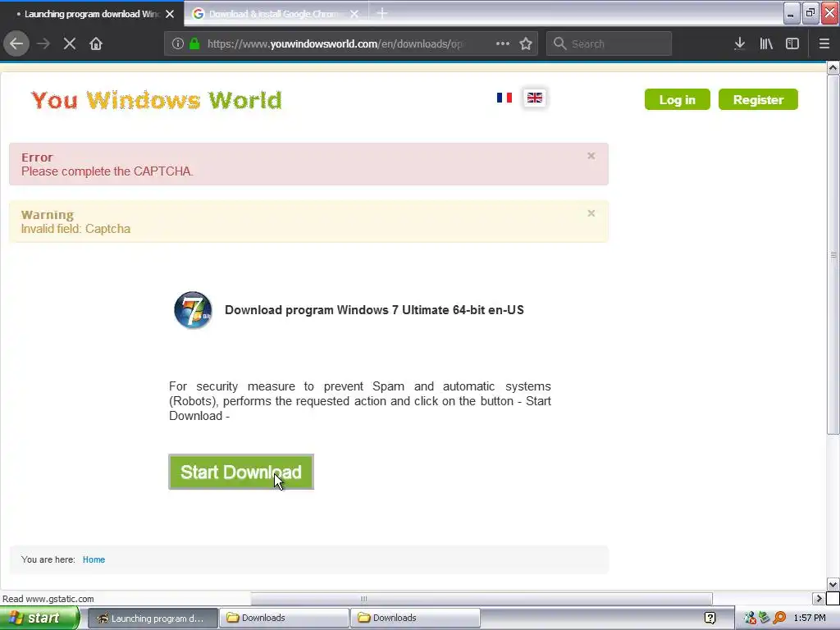Switch site language to French flag
Screen dimensions: 840x630
[x=504, y=98]
